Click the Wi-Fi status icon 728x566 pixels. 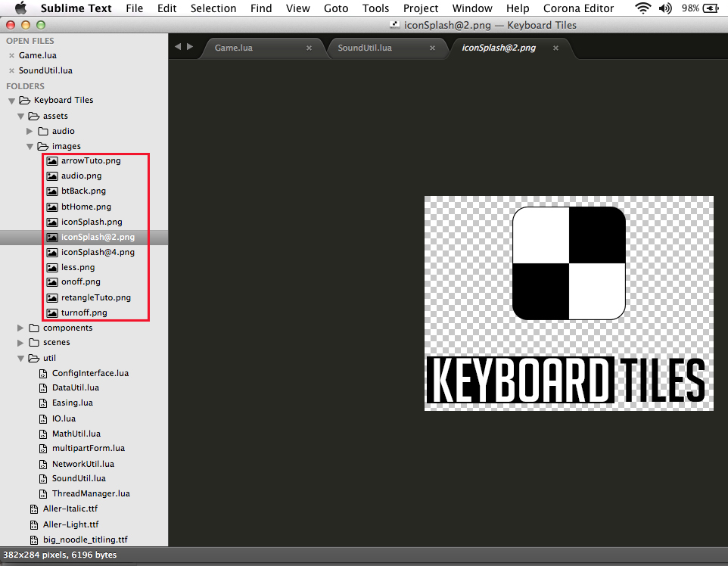tap(642, 8)
